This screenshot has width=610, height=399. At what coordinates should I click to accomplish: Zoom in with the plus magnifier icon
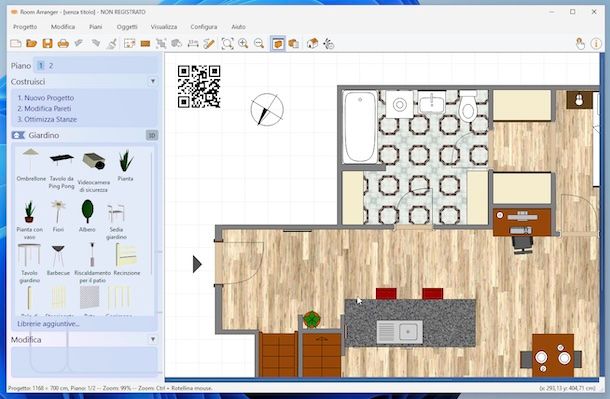tap(243, 44)
